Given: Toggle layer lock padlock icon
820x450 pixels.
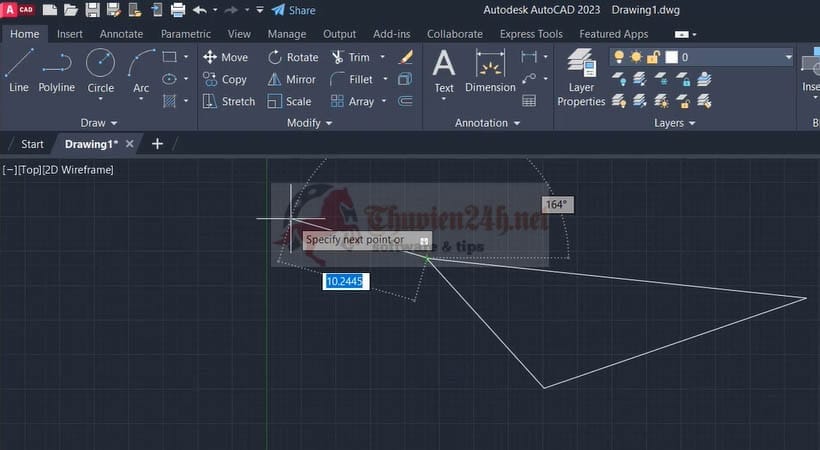Looking at the screenshot, I should [653, 57].
